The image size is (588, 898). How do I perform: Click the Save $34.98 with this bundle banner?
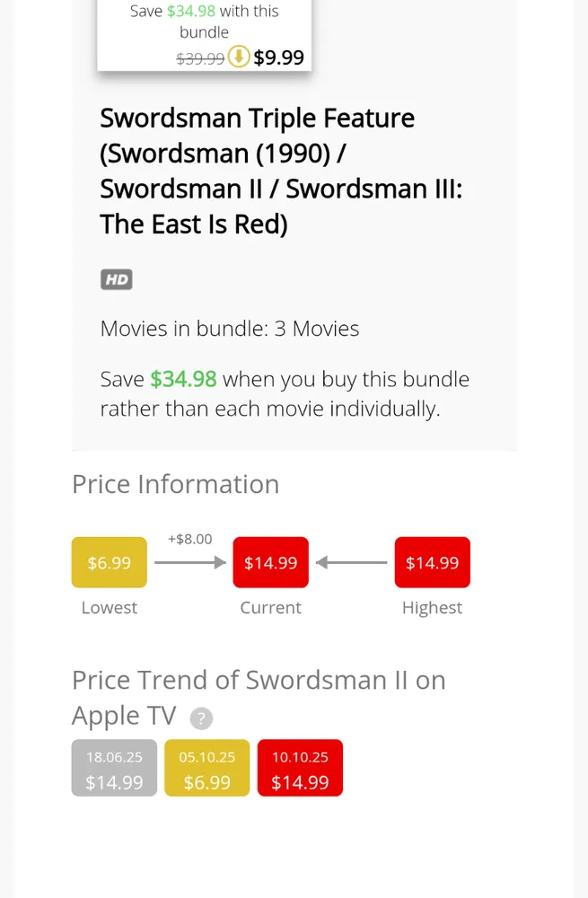coord(205,22)
